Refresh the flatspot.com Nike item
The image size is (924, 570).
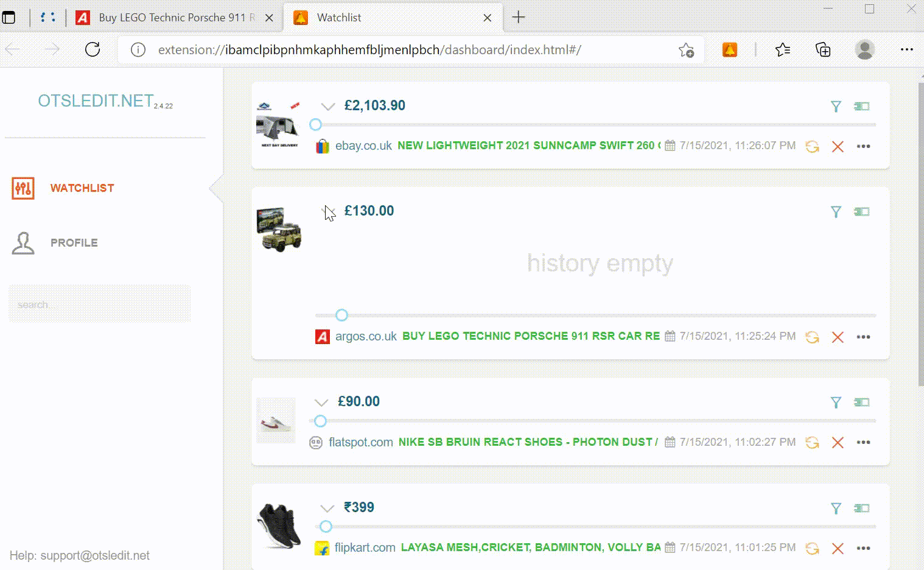pyautogui.click(x=812, y=443)
